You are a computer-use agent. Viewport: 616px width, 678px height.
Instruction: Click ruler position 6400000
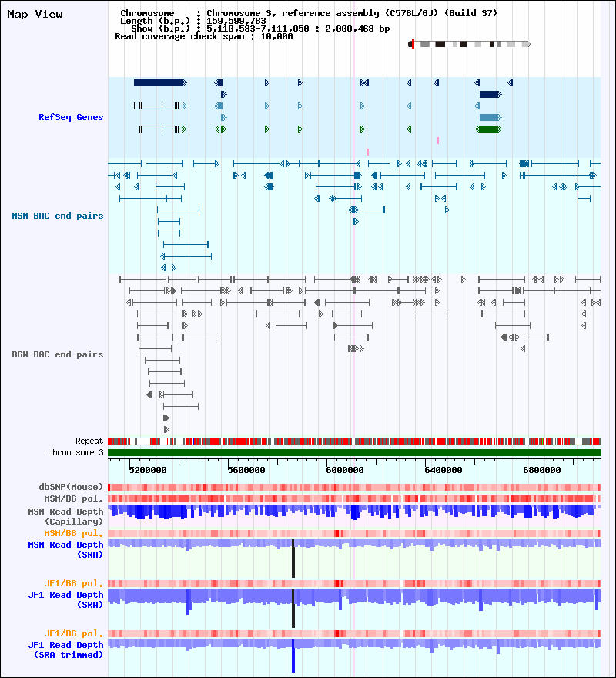[x=443, y=470]
